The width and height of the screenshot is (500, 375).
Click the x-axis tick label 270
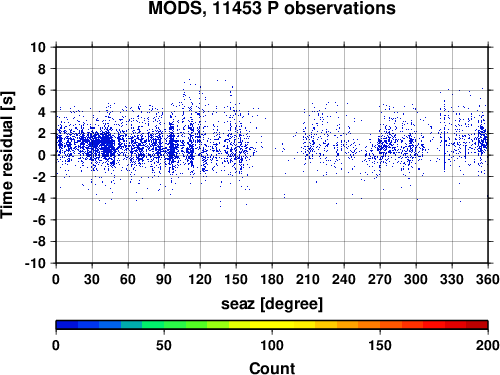click(x=380, y=279)
